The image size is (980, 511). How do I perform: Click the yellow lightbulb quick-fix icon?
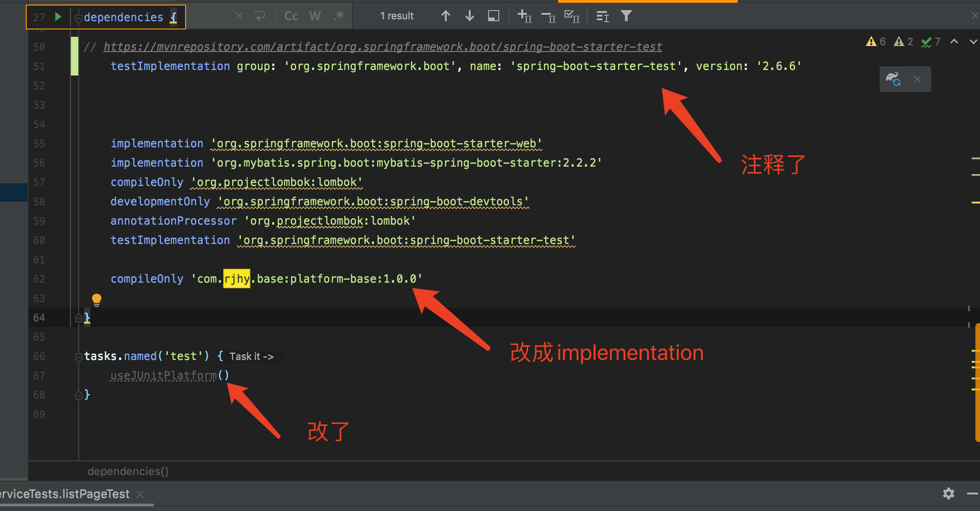pos(97,300)
